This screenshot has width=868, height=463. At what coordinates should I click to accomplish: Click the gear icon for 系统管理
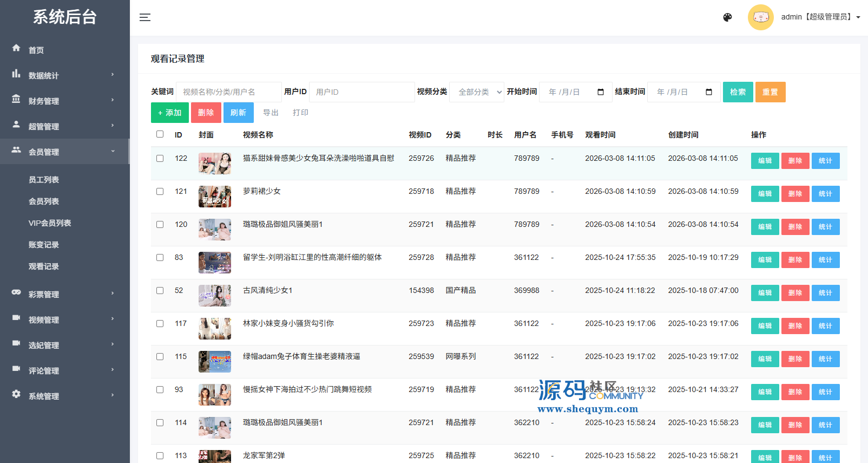pyautogui.click(x=16, y=394)
